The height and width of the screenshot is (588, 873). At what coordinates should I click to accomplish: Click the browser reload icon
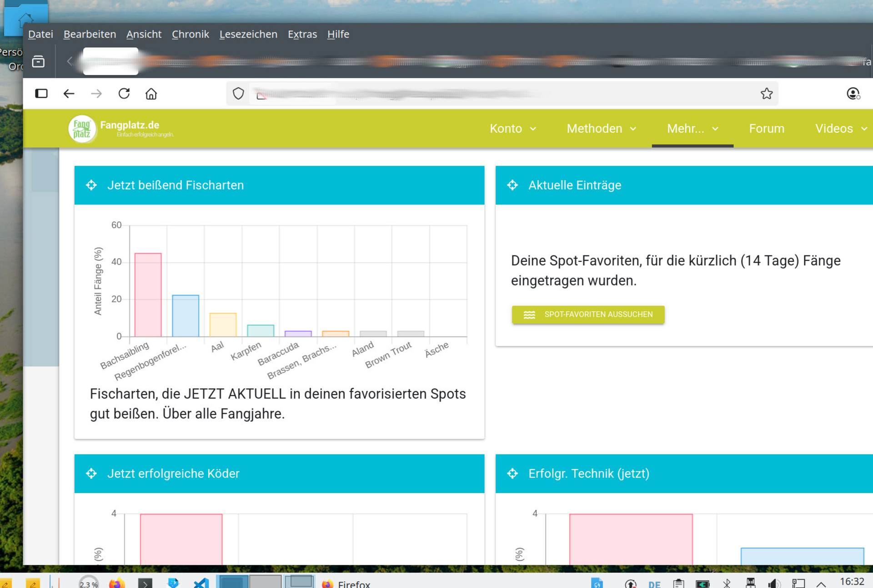pos(124,94)
